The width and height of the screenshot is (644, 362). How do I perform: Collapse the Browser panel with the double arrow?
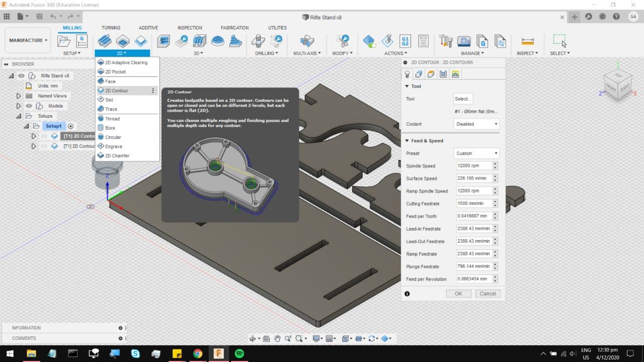point(6,64)
